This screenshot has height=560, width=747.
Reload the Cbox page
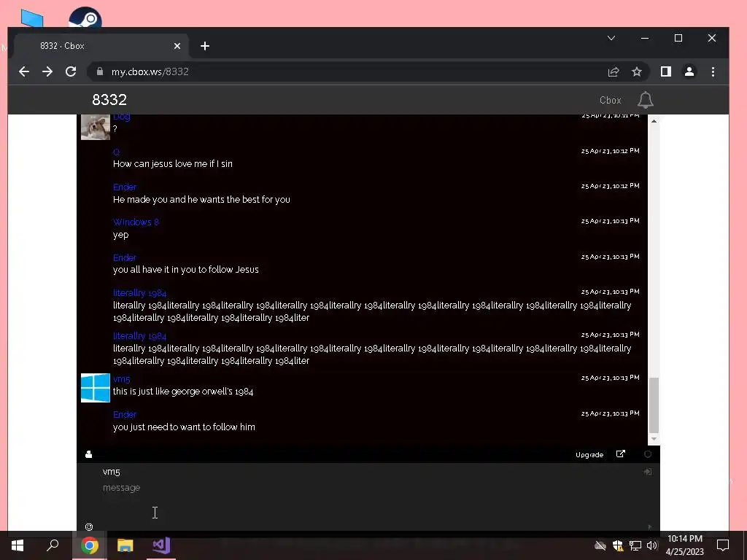(71, 72)
